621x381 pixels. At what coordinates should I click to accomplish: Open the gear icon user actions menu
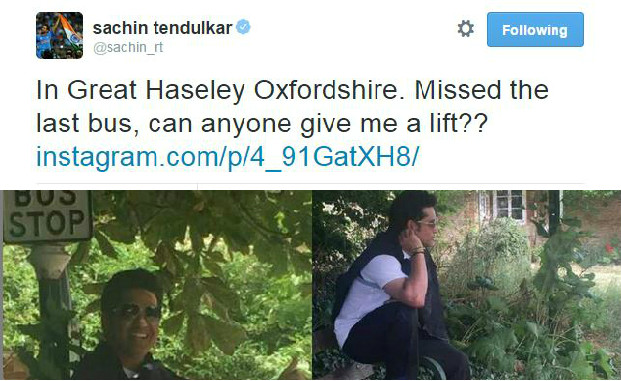(465, 29)
